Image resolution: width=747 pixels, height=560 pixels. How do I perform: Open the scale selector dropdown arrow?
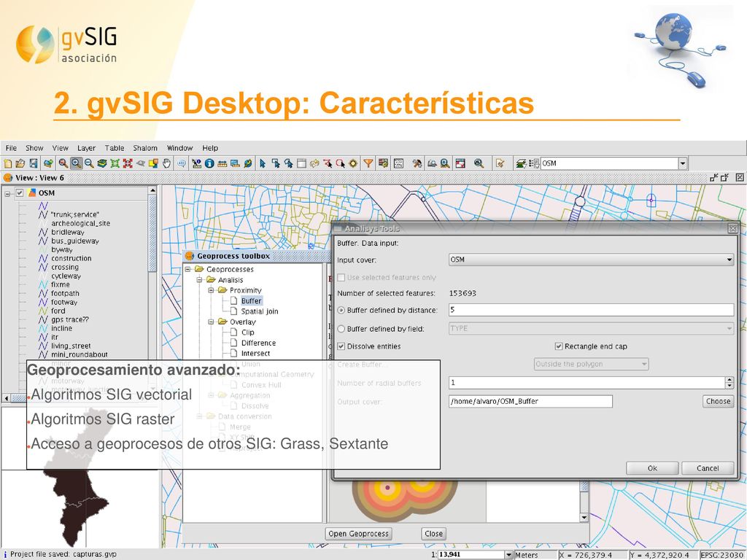[508, 555]
